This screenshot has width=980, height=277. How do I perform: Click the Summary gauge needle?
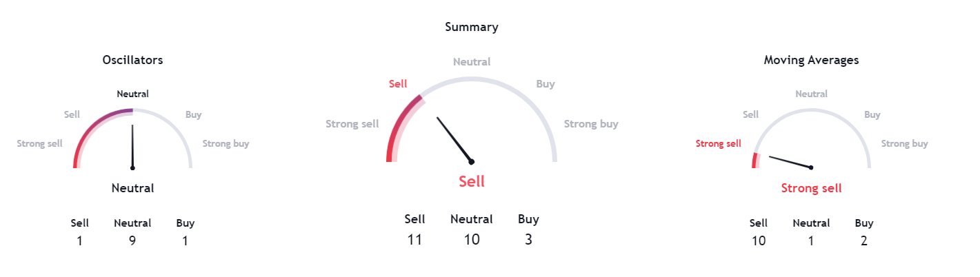[x=454, y=140]
